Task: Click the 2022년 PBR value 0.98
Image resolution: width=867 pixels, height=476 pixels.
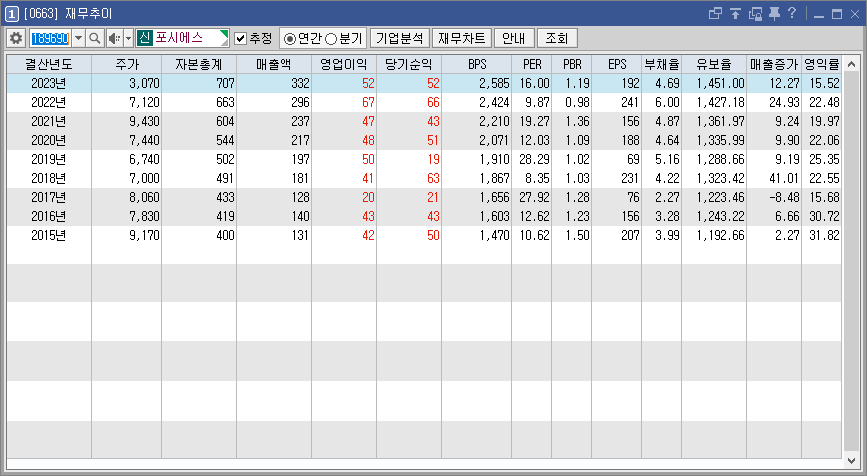Action: point(577,102)
